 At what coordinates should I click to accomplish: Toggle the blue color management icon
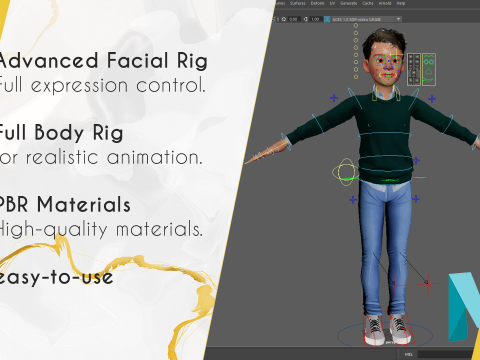(327, 19)
